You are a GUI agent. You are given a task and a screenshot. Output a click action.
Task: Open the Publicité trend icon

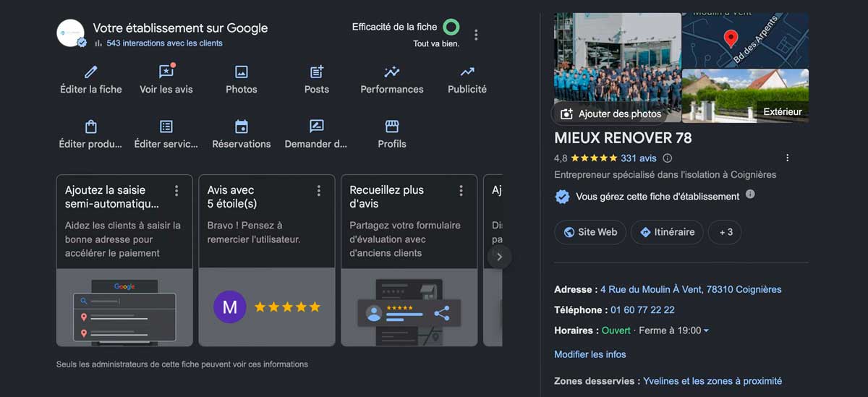click(x=467, y=72)
